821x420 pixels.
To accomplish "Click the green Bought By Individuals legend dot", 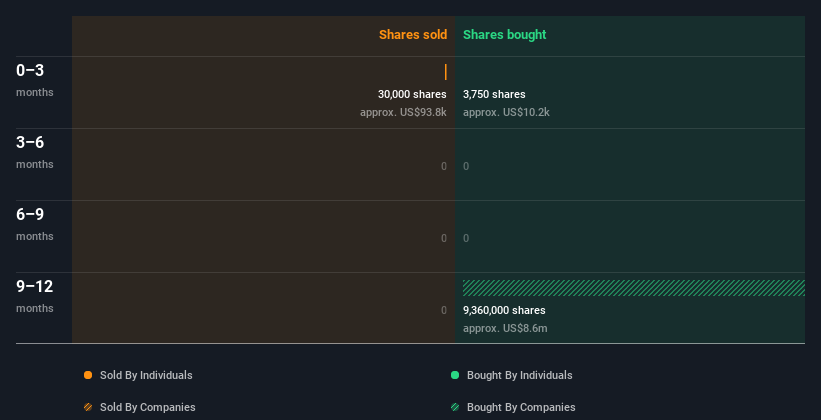I will [455, 375].
